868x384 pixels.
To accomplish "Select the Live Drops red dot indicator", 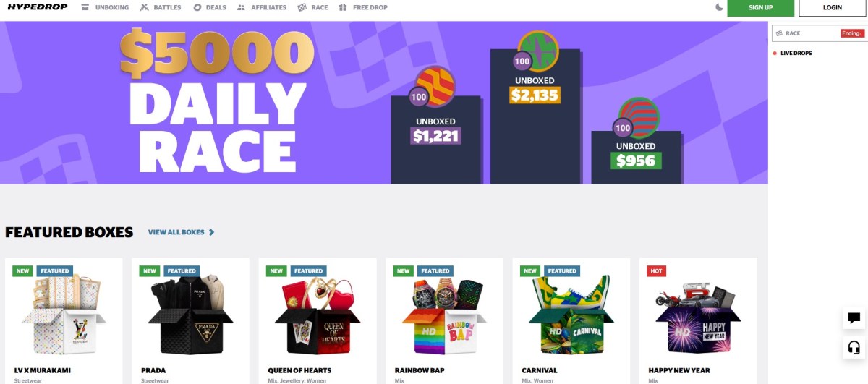I will click(775, 54).
